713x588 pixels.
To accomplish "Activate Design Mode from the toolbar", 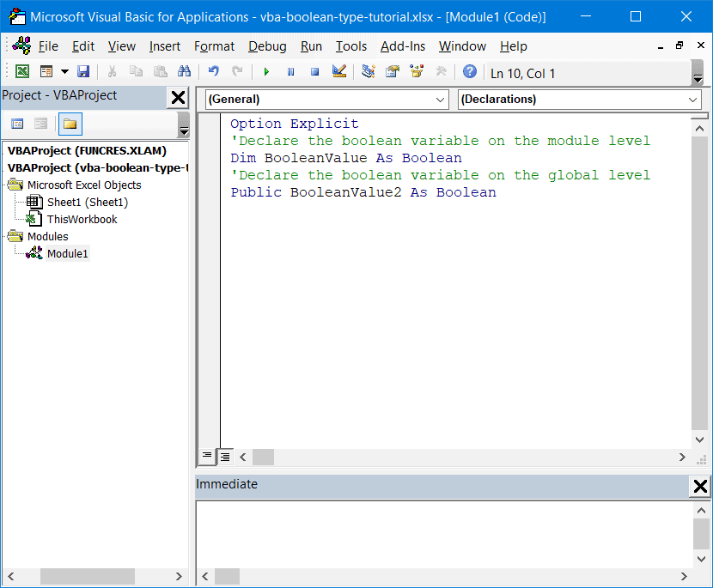I will [339, 73].
